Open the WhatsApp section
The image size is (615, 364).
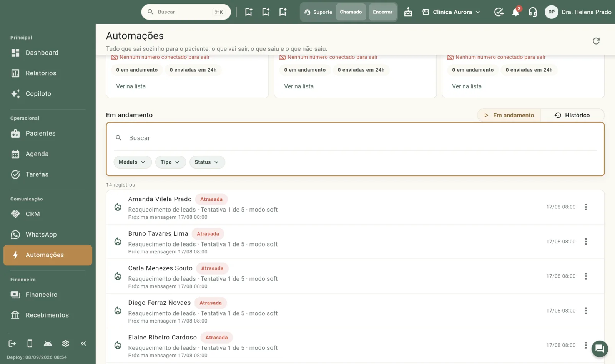coord(48,234)
